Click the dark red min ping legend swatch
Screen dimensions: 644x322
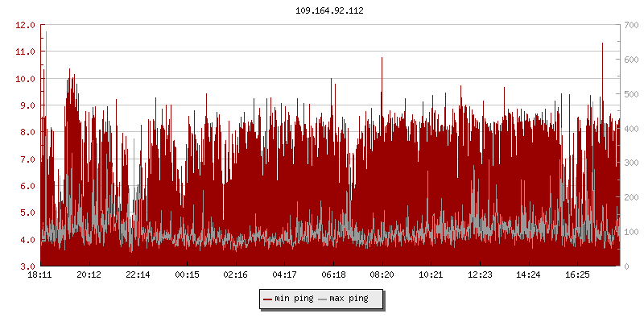(268, 299)
